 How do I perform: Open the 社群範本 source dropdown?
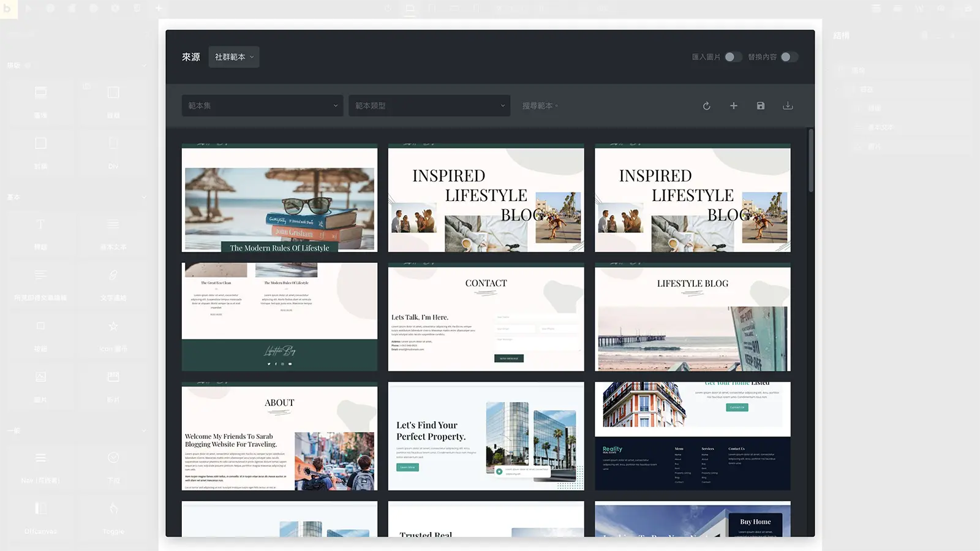click(x=233, y=57)
